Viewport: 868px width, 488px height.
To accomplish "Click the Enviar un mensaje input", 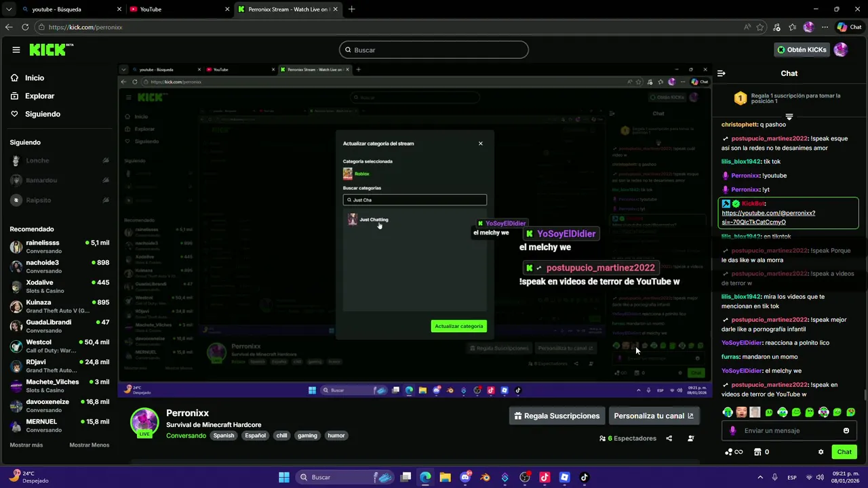I will click(789, 430).
